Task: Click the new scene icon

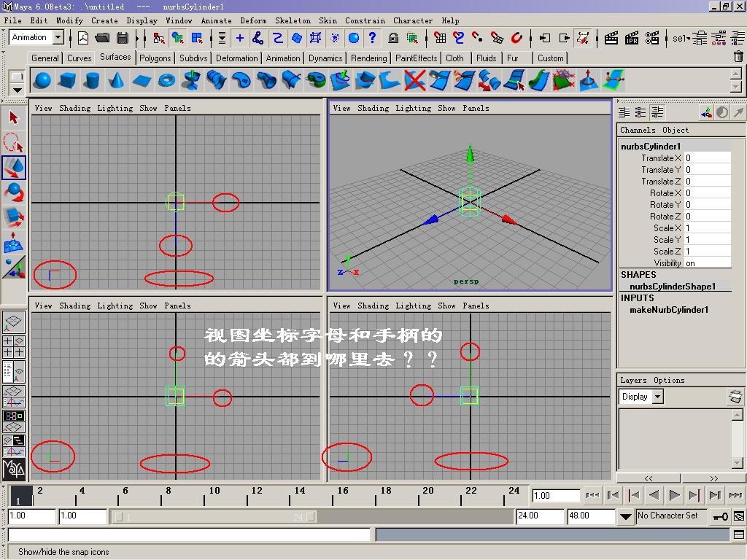Action: [x=83, y=38]
